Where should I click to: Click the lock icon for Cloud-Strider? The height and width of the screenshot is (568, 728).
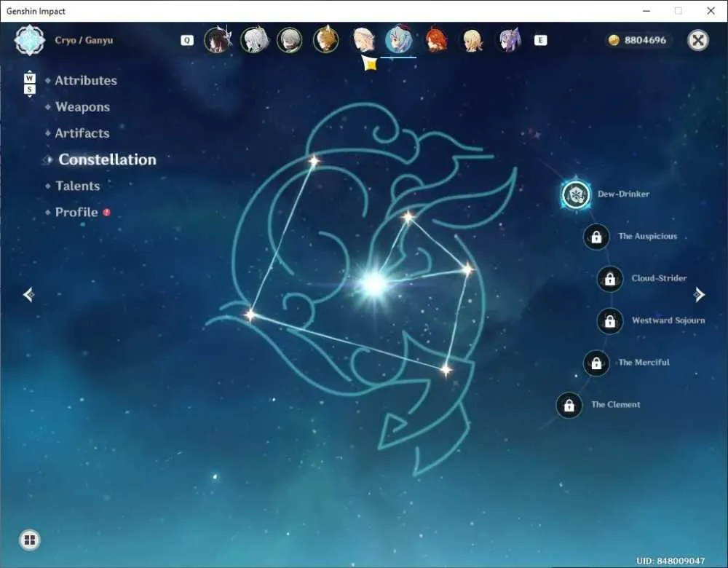tap(609, 279)
